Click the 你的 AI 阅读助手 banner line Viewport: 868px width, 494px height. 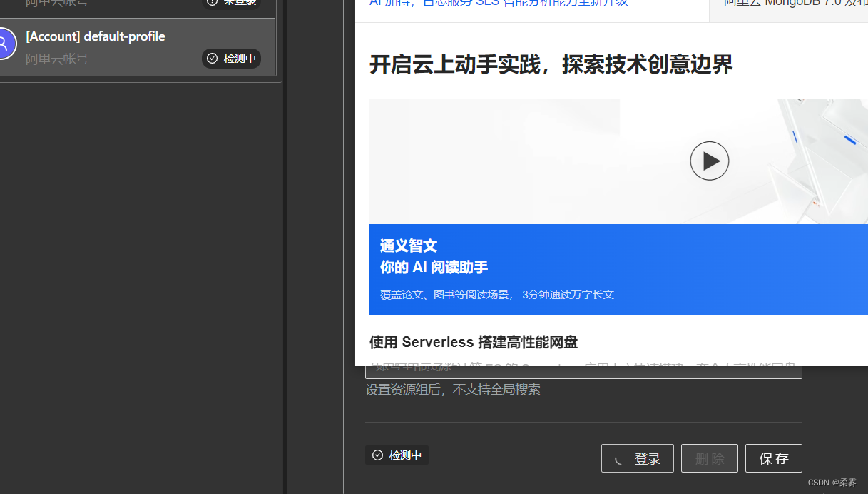point(434,268)
